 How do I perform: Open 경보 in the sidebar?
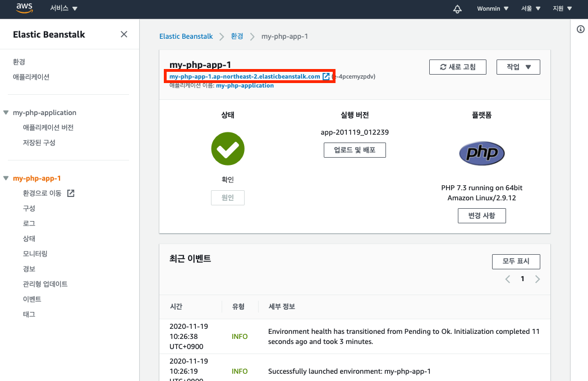tap(29, 269)
